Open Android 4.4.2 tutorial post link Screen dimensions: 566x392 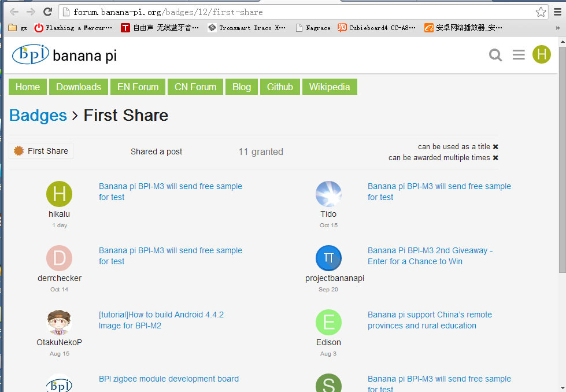[x=161, y=320]
